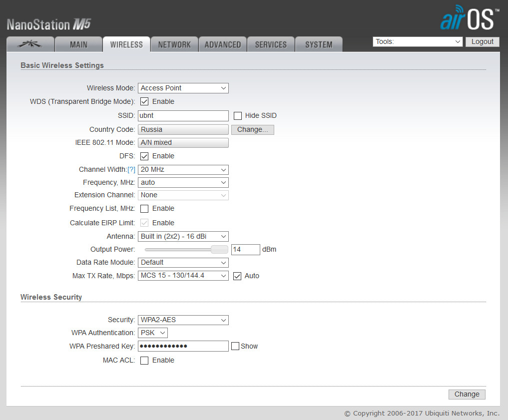Go to the ADVANCED tab
Image resolution: width=508 pixels, height=420 pixels.
223,44
